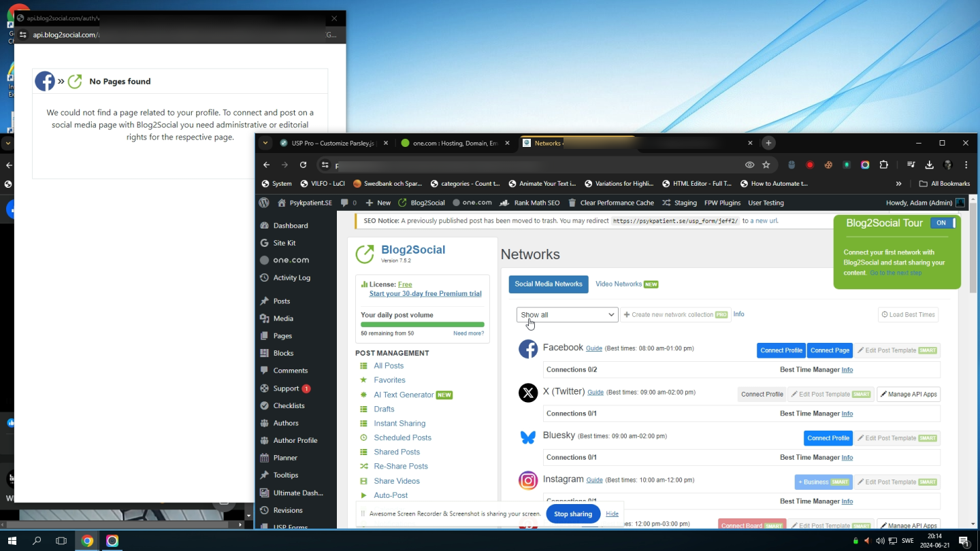
Task: Click X (Twitter) Connect Profile button
Action: point(762,394)
